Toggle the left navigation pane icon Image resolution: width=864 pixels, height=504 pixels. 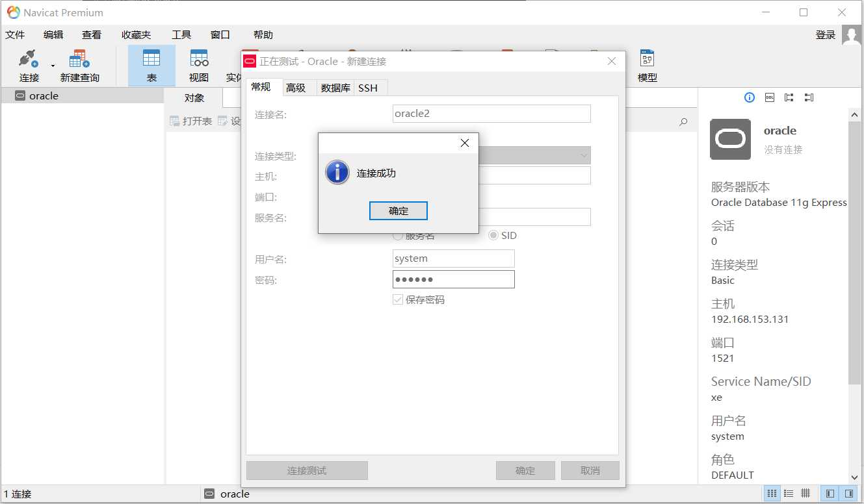click(830, 494)
